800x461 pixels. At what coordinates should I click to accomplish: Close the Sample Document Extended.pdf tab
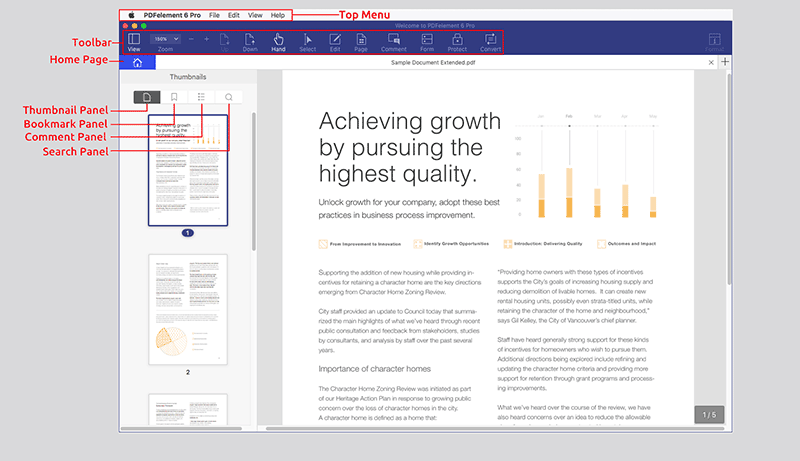[711, 63]
